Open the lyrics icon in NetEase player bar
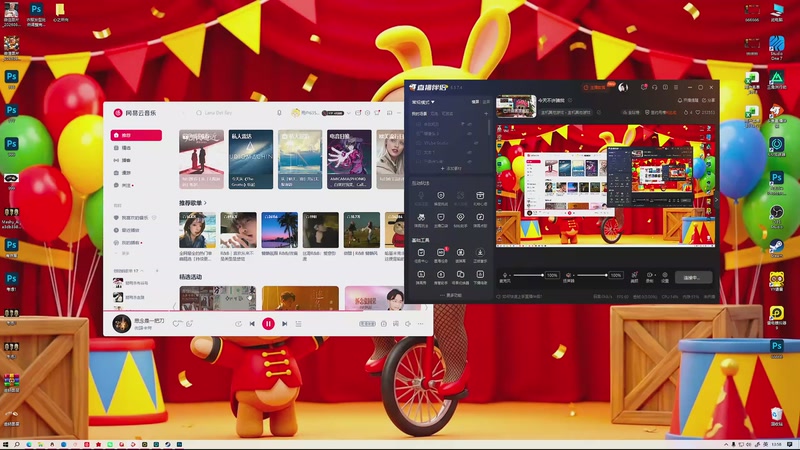The image size is (800, 450). tap(395, 324)
